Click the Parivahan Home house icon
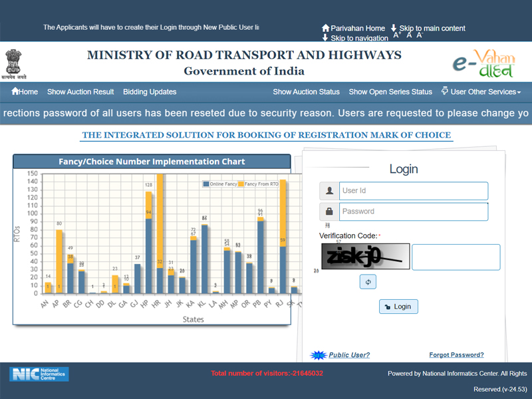The height and width of the screenshot is (399, 532). (x=326, y=28)
